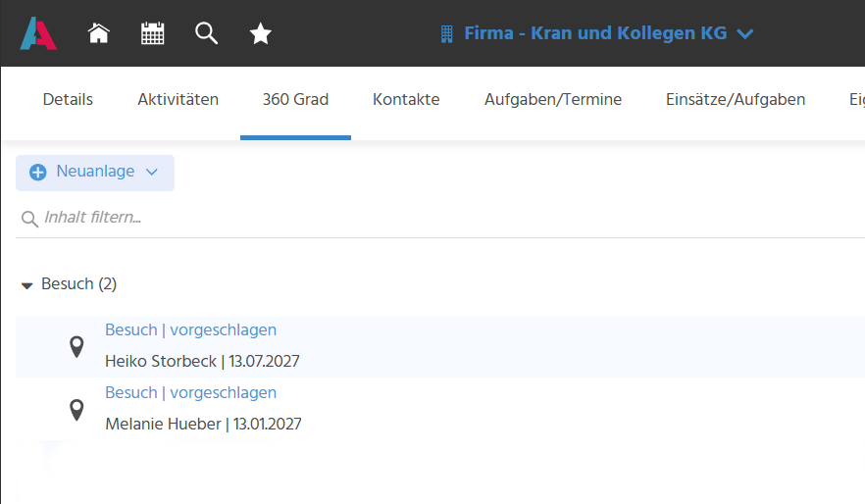
Task: Open favorites with the star icon
Action: pyautogui.click(x=261, y=33)
